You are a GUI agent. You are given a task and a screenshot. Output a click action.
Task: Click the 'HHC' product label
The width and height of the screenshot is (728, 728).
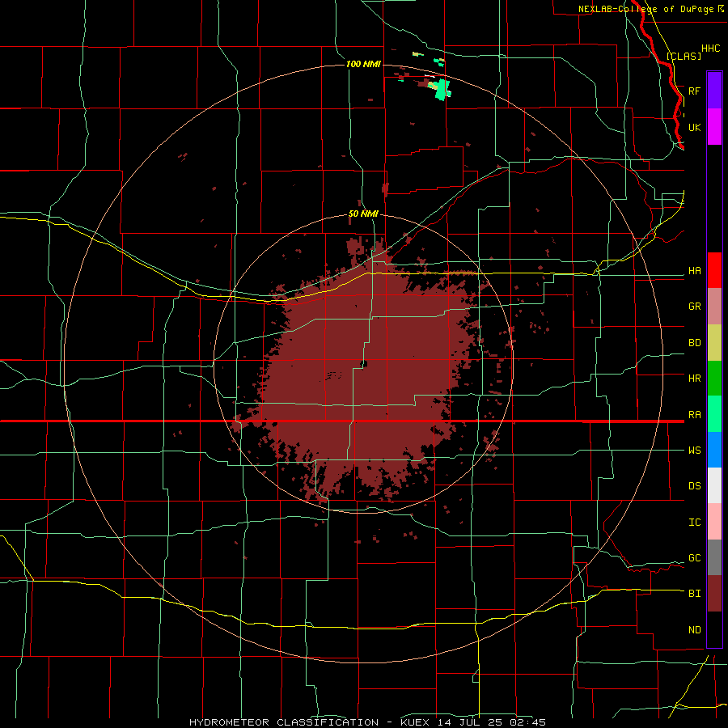(710, 49)
